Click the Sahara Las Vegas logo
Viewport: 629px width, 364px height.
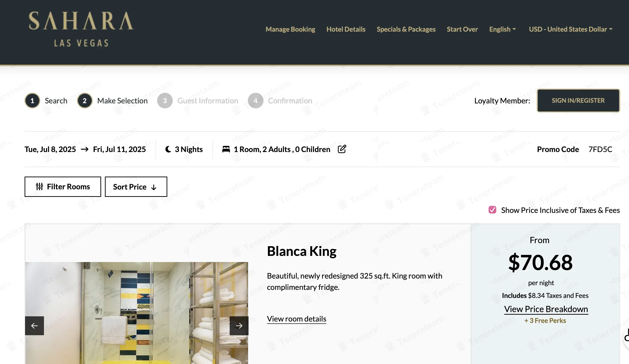coord(81,29)
